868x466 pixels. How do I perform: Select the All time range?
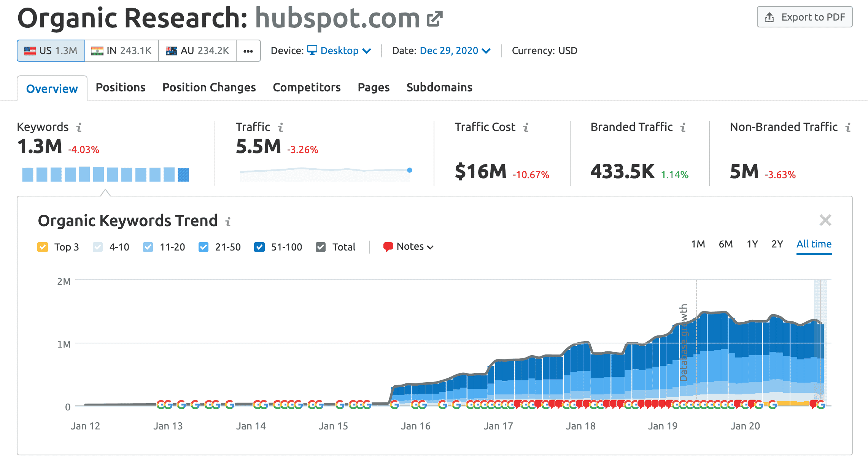(x=814, y=244)
